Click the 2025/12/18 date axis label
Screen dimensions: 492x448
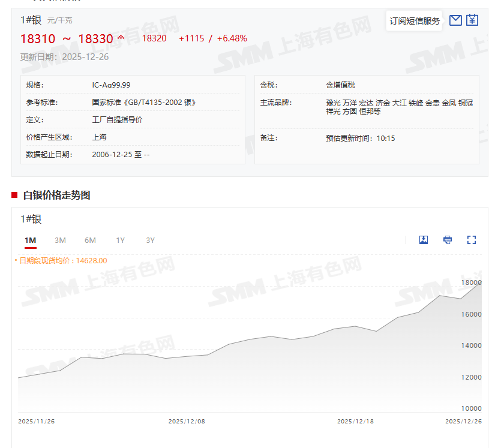point(355,422)
